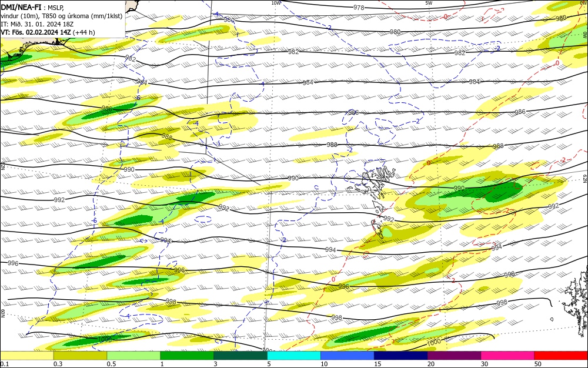The width and height of the screenshot is (588, 368).
Task: Choose the purple 20–30 legend swatch
Action: pos(454,356)
